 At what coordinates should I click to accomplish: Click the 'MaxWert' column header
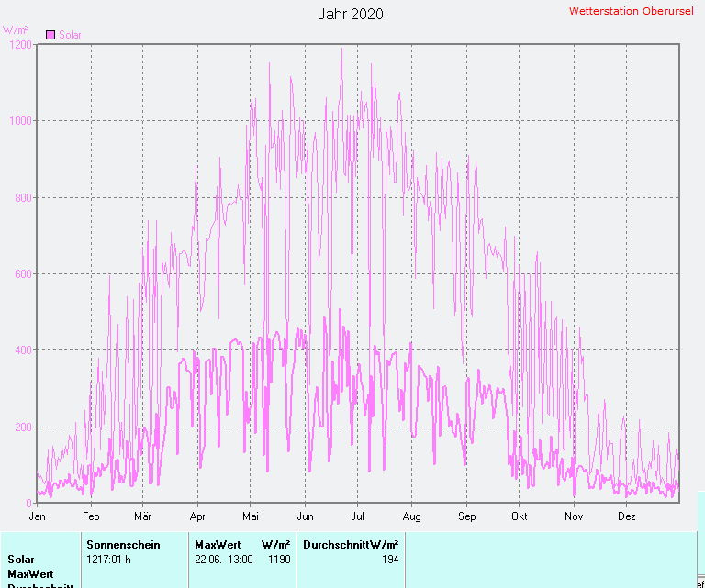[218, 545]
